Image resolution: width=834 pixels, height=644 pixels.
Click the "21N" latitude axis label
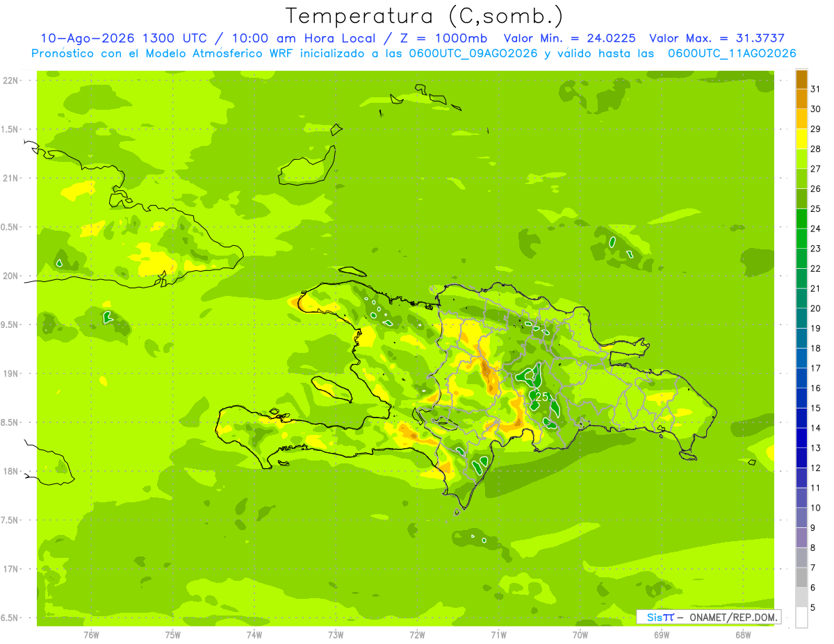click(10, 179)
